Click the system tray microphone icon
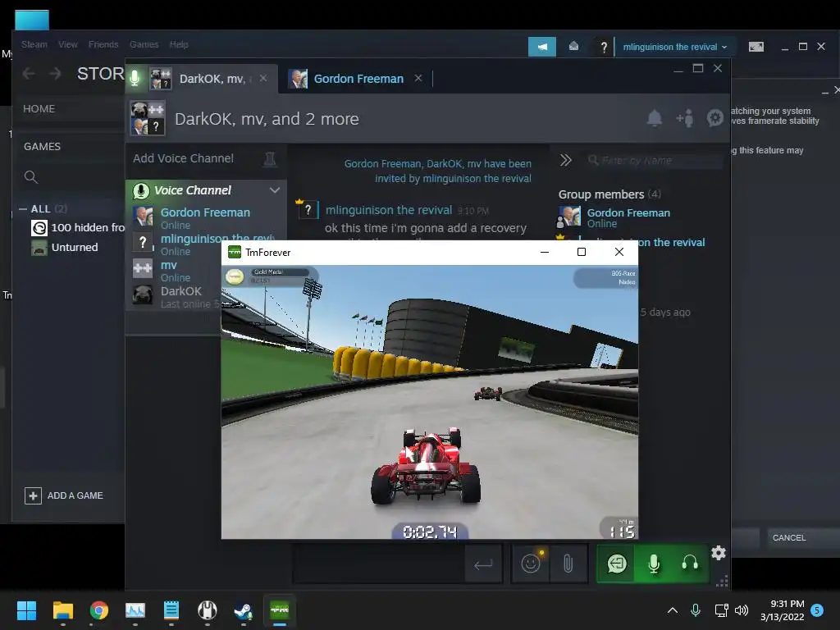This screenshot has width=840, height=630. coord(696,610)
